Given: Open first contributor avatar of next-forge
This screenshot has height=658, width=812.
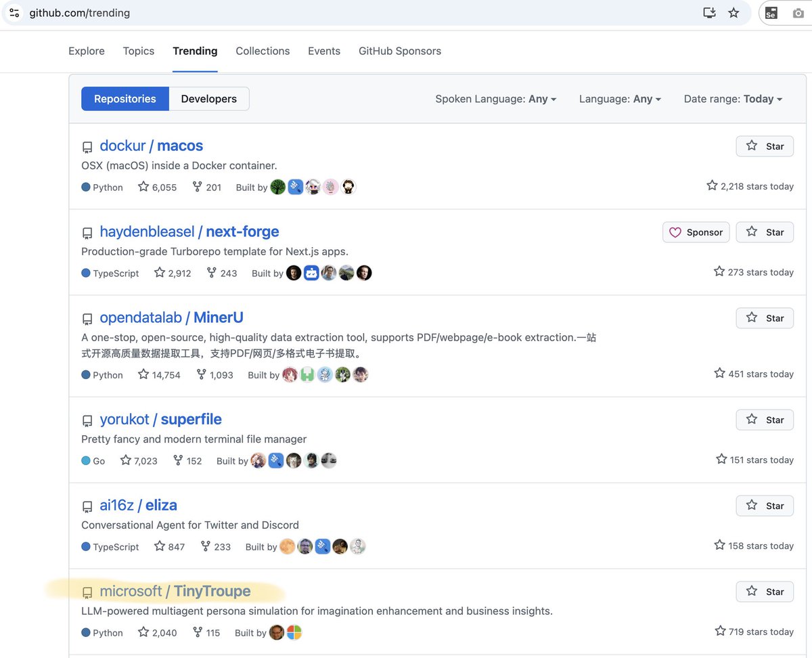Looking at the screenshot, I should [294, 273].
